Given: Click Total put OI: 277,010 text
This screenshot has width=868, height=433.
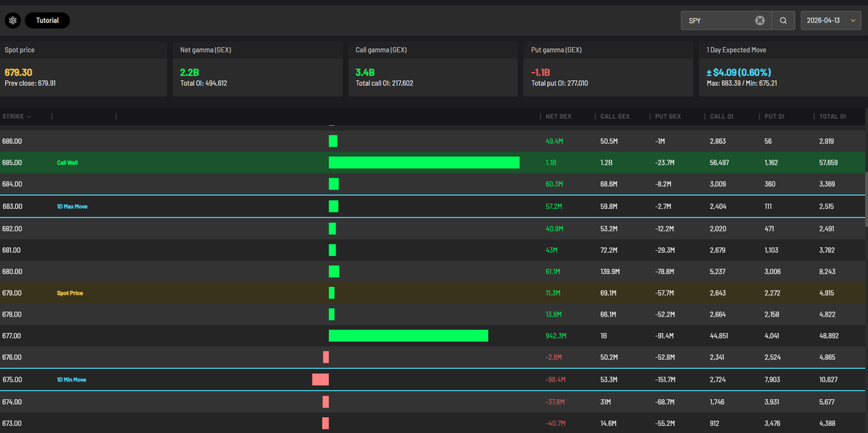Looking at the screenshot, I should [560, 83].
